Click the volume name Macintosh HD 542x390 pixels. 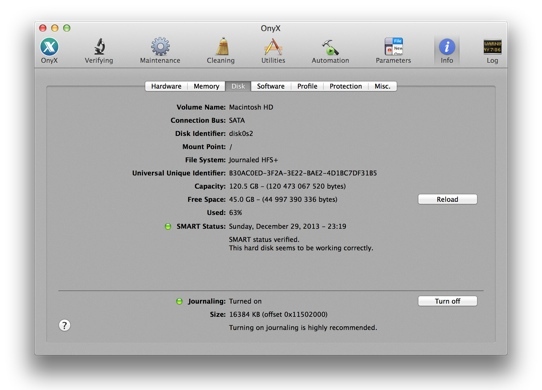(x=251, y=107)
